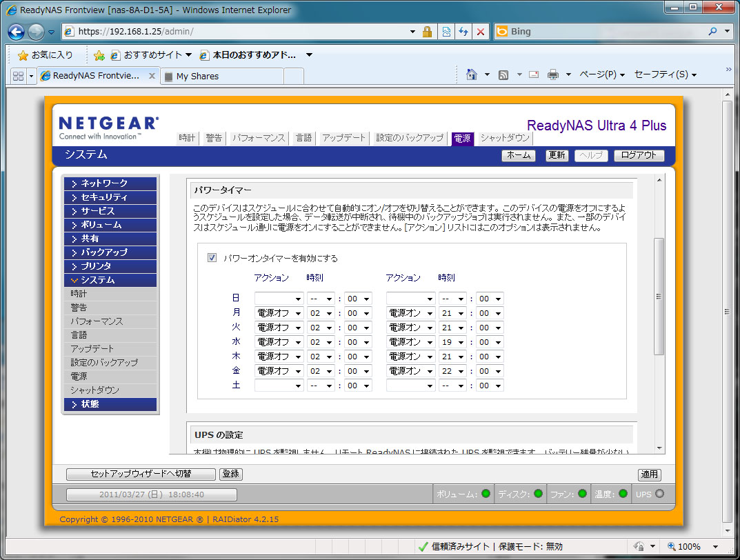Click the refresh page icon in address bar

[463, 32]
